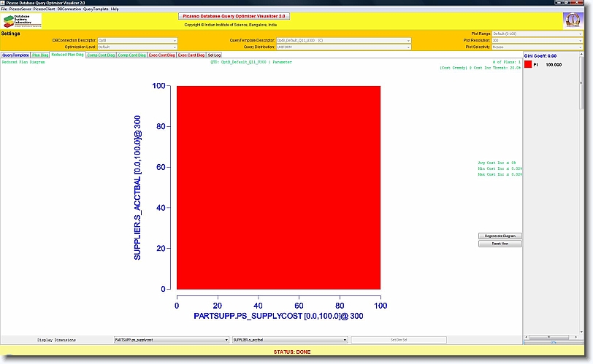593x364 pixels.
Task: Click the P1 red plan color swatch
Action: pos(528,65)
